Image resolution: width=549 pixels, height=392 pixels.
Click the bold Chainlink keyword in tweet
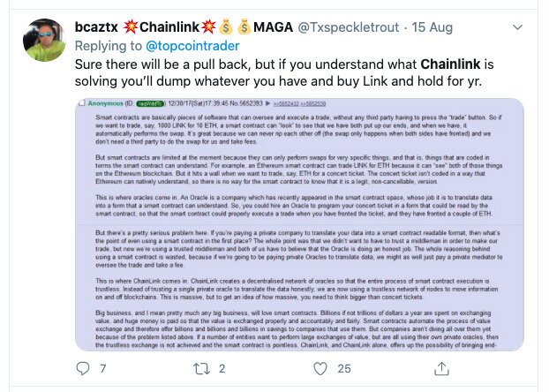tap(450, 64)
